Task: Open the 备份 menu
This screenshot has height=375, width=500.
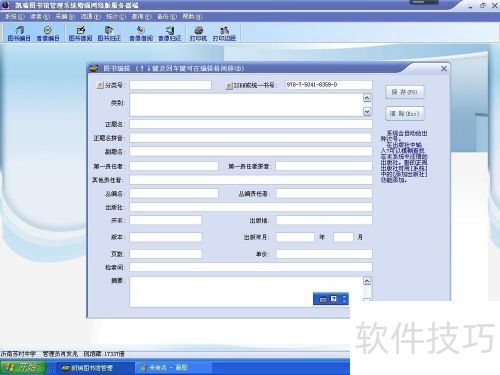Action: (166, 17)
